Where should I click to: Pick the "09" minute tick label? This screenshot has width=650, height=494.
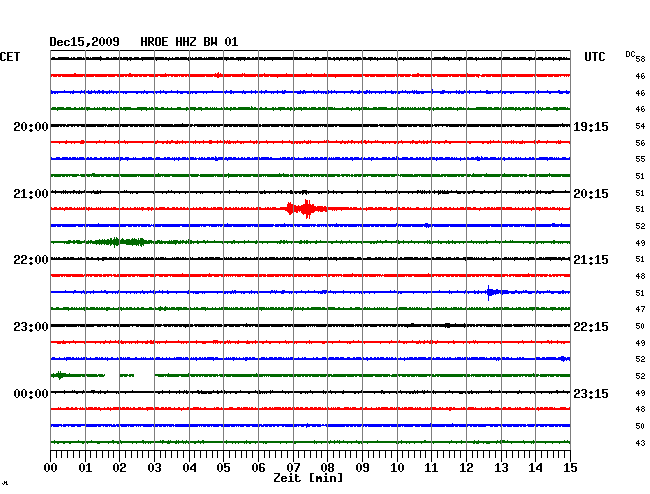[x=362, y=467]
